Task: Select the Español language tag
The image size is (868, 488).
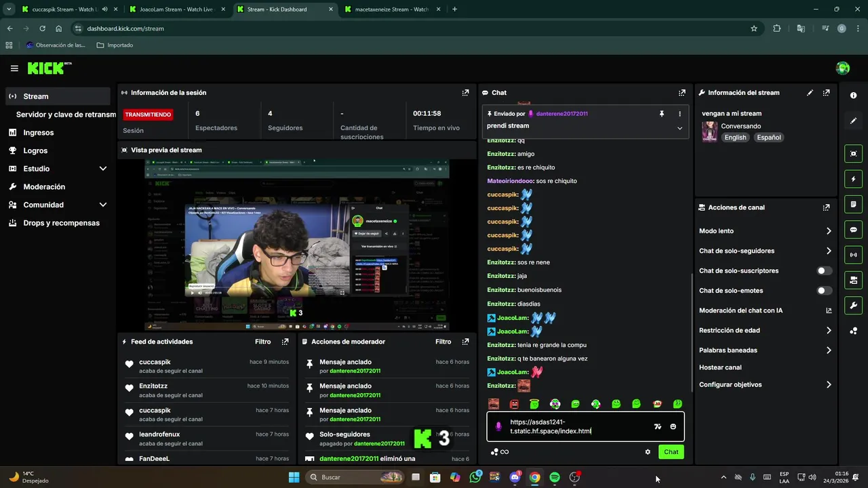Action: (769, 138)
